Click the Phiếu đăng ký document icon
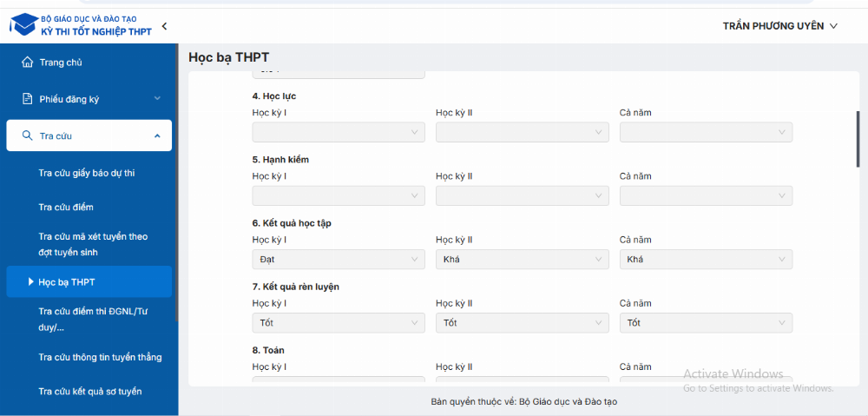The width and height of the screenshot is (868, 416). click(27, 99)
